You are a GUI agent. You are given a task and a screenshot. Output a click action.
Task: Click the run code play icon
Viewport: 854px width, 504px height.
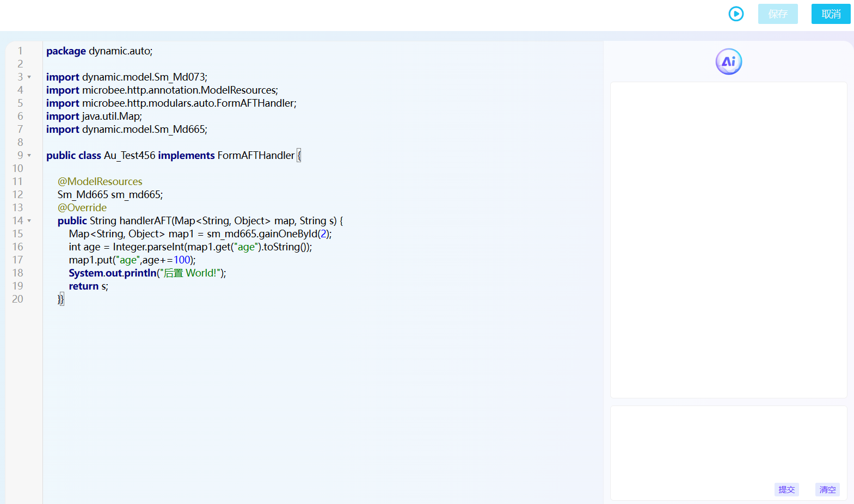(736, 14)
